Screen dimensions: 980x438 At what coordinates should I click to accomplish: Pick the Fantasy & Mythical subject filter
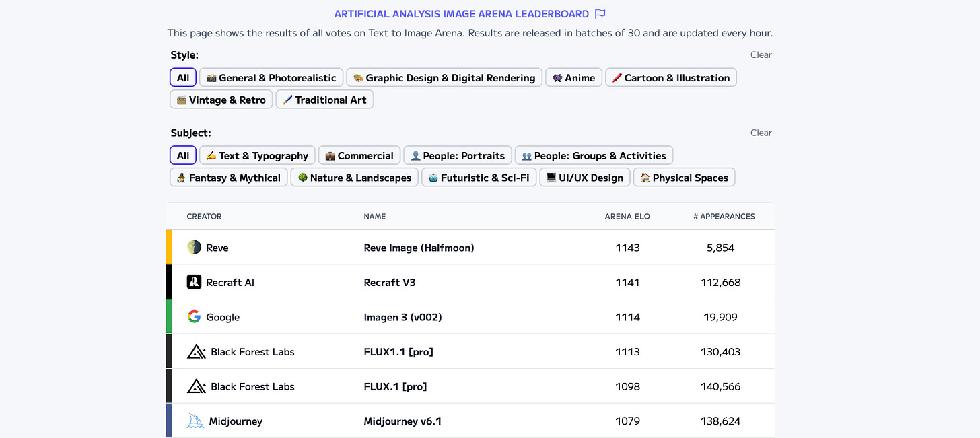click(229, 178)
